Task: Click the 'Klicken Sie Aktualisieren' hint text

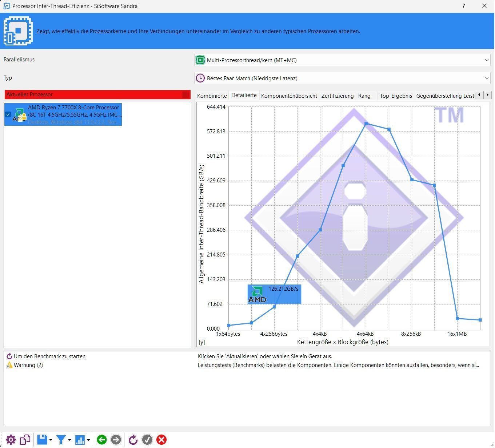Action: 265,356
